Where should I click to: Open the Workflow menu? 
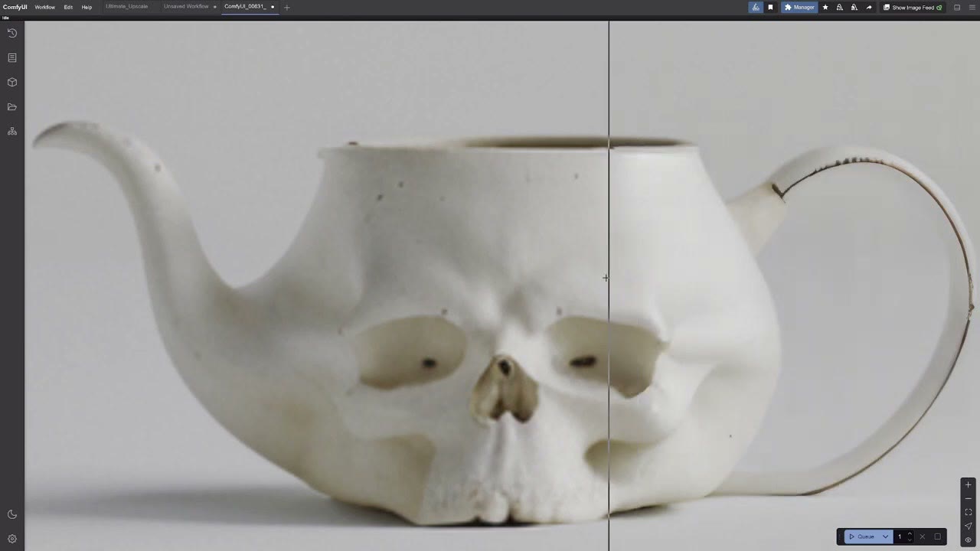44,7
